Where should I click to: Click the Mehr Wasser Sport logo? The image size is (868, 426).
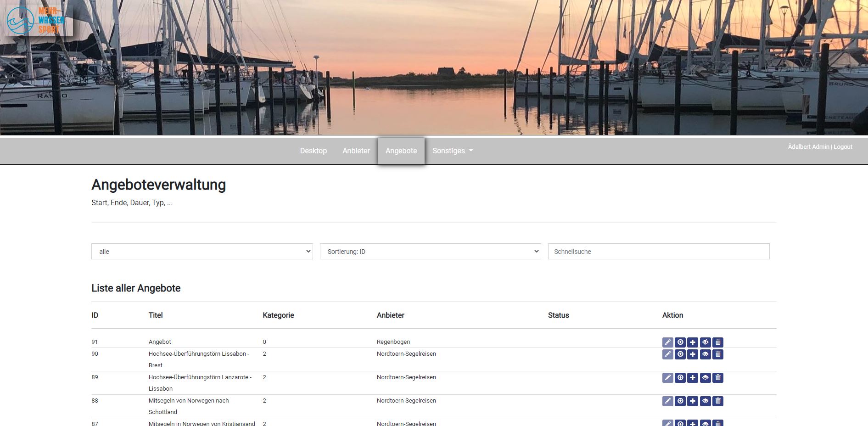tap(37, 20)
